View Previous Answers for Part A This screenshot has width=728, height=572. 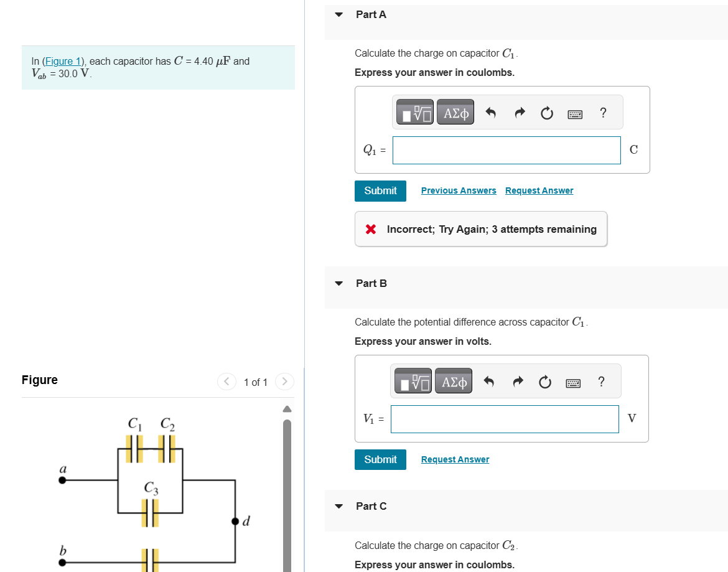pyautogui.click(x=459, y=190)
